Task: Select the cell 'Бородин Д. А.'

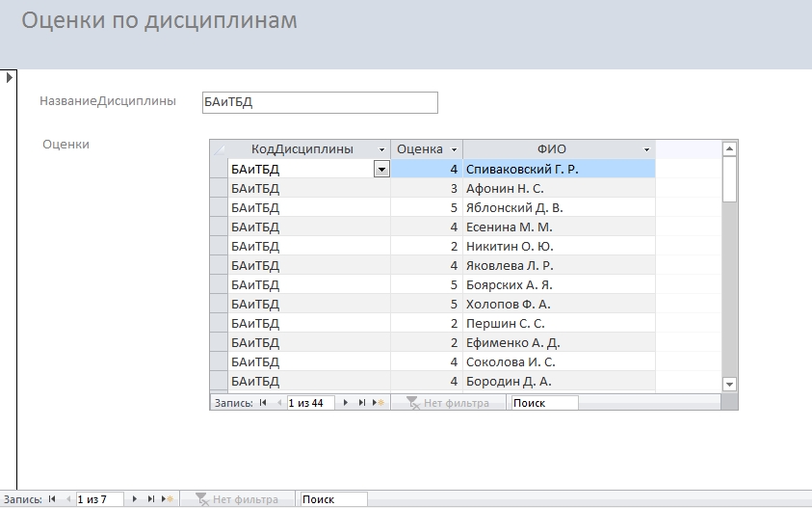Action: pos(560,381)
